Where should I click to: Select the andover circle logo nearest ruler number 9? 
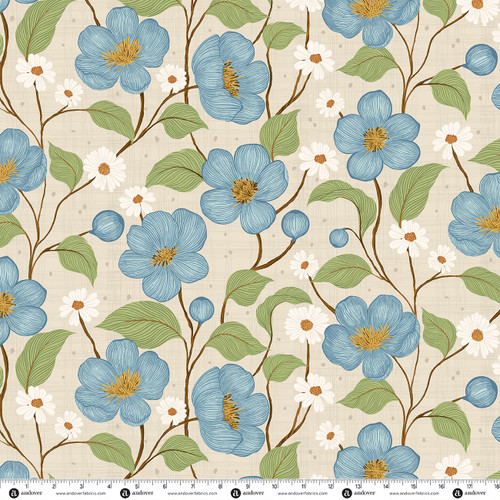[x=236, y=493]
